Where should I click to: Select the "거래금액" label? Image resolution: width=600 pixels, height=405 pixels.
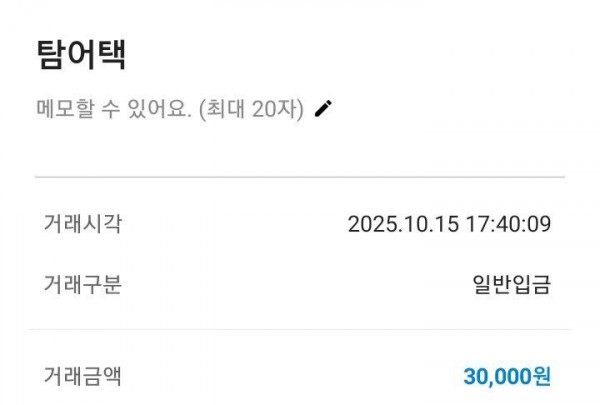[82, 376]
